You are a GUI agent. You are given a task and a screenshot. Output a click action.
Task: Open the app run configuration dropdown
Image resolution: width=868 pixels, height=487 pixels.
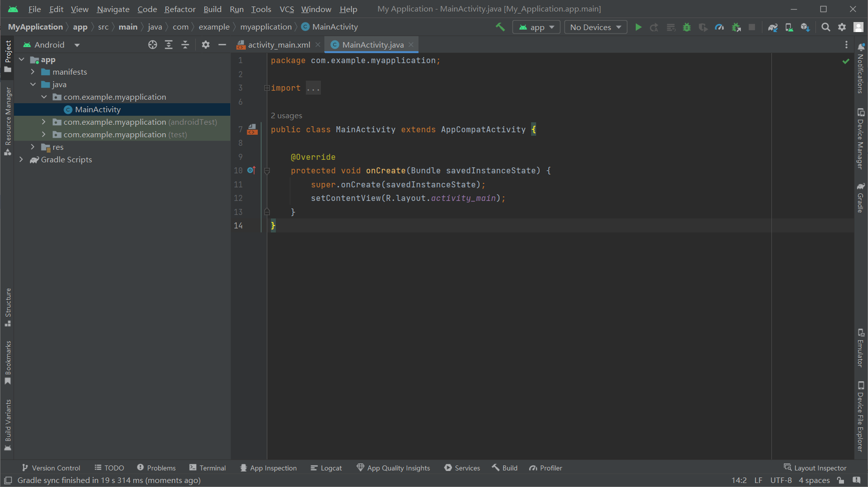point(536,27)
